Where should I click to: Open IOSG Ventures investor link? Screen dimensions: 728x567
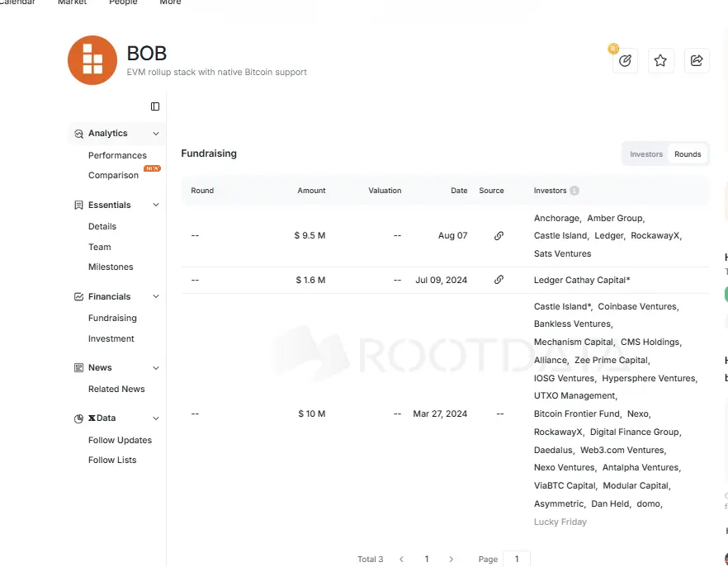[564, 379]
